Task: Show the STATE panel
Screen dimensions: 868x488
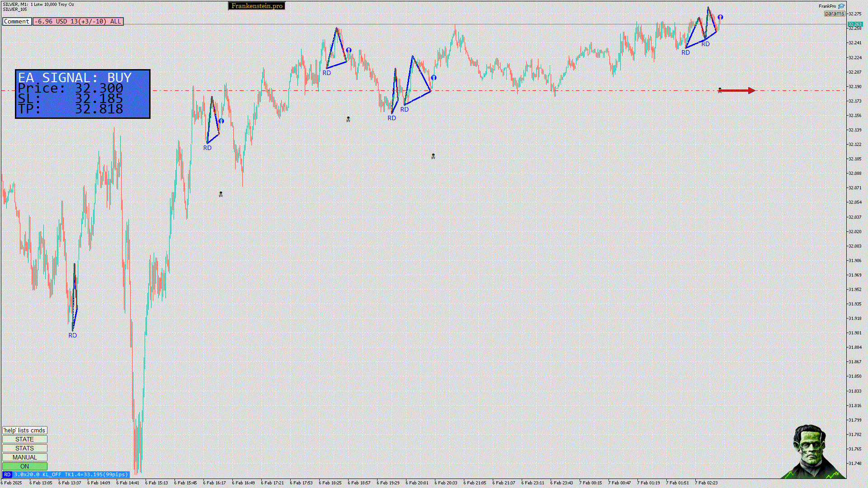Action: (25, 439)
